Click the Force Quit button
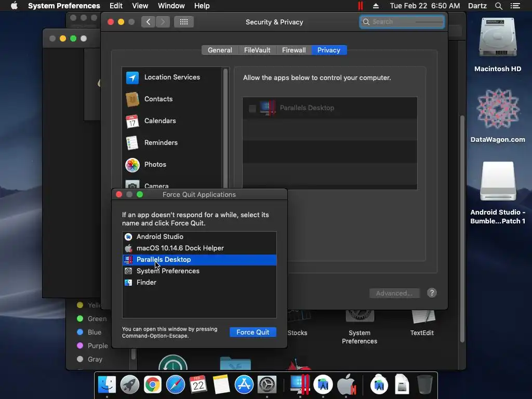532x399 pixels. [253, 332]
